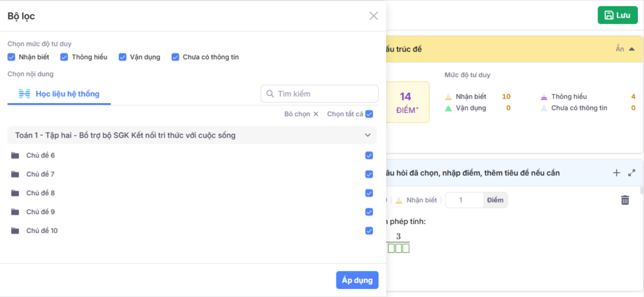Click the trash icon to delete question
644x297 pixels.
[x=625, y=200]
